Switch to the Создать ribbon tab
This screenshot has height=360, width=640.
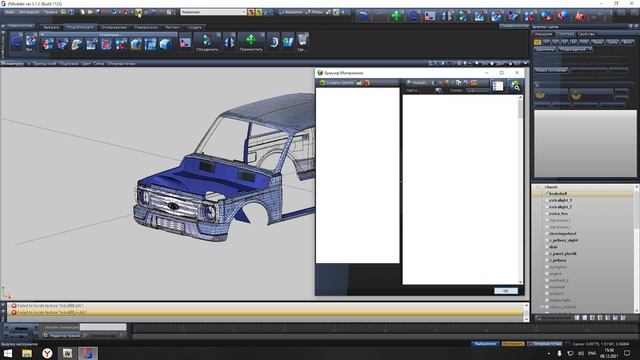pyautogui.click(x=195, y=27)
